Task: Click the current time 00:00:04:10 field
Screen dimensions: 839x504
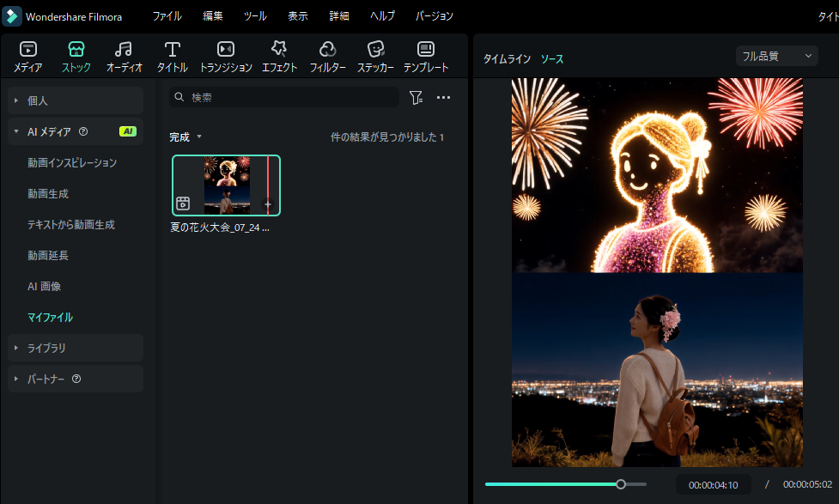Action: coord(713,485)
